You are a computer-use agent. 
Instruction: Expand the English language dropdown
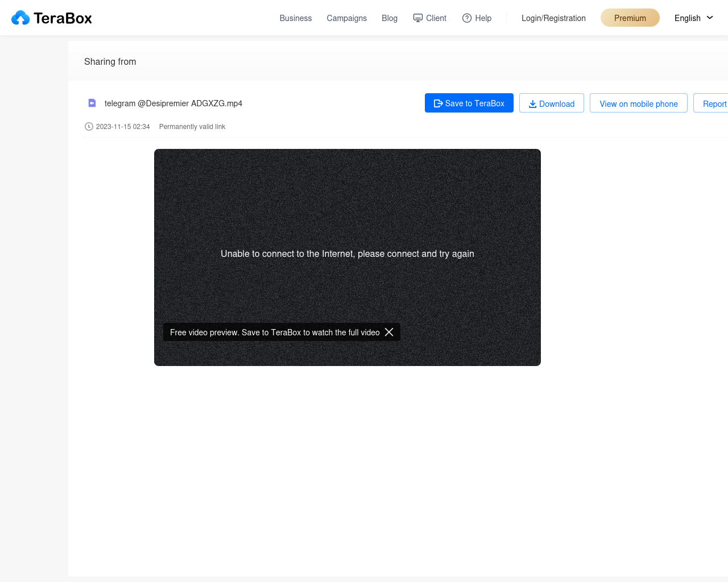(693, 18)
